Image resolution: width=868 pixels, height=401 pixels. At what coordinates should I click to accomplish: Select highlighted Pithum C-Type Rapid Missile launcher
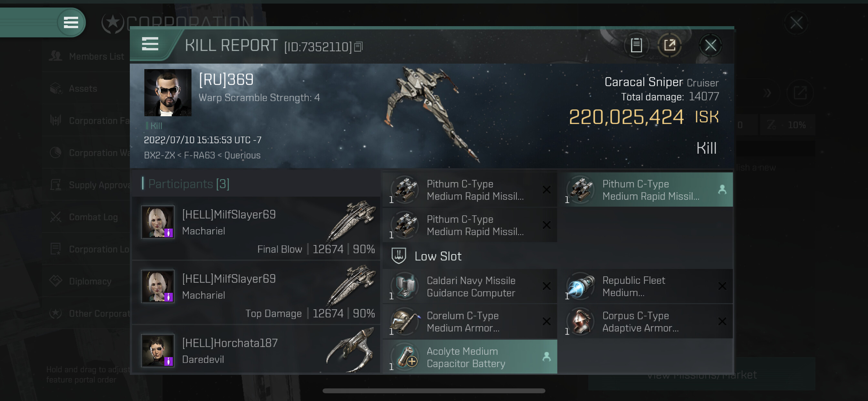pyautogui.click(x=648, y=190)
